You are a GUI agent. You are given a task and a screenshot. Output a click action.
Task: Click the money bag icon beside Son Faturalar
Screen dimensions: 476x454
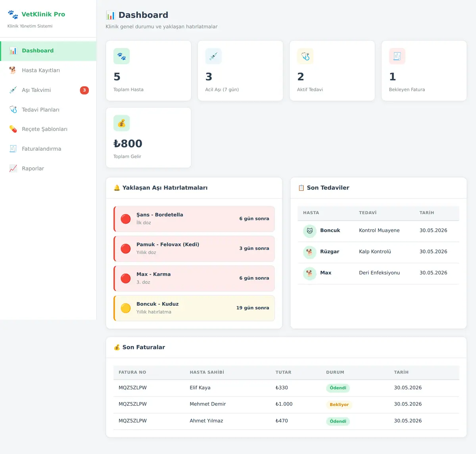tap(117, 347)
